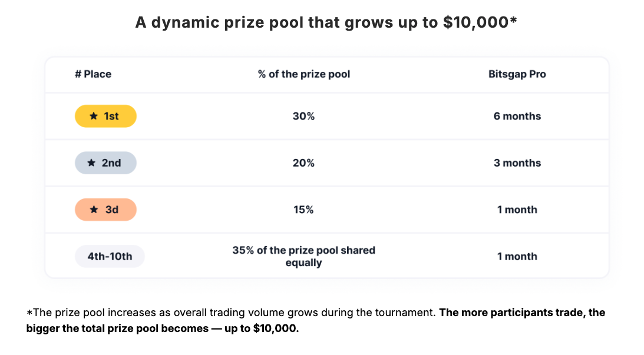Click the "1st" label text in the yellow badge
The height and width of the screenshot is (355, 644).
[x=111, y=117]
